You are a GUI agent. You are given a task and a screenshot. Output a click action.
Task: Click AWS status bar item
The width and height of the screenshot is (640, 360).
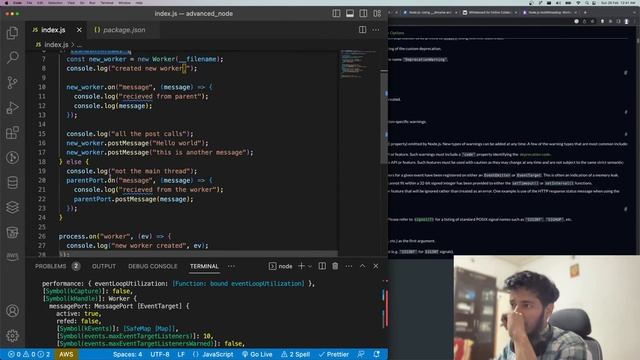point(66,354)
